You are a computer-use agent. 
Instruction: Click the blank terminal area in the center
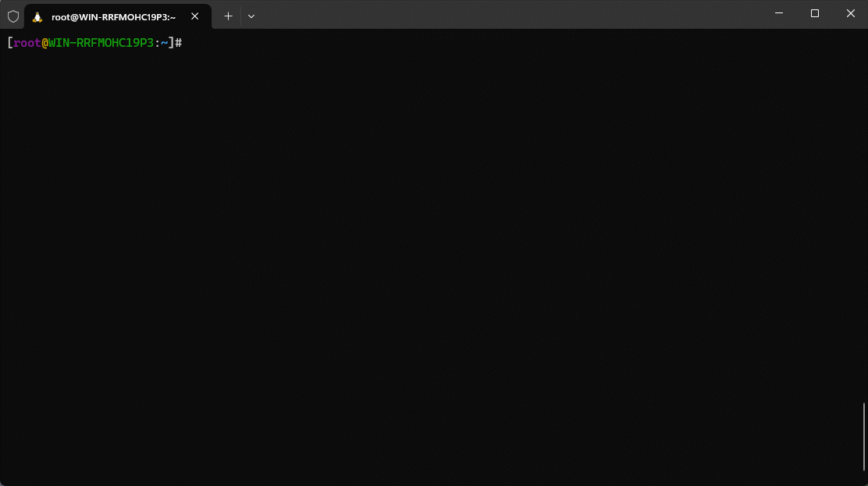434,257
